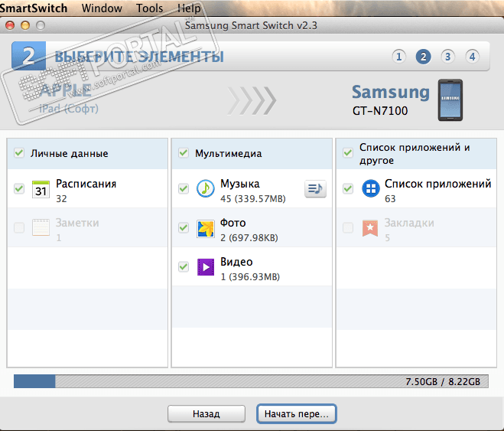504x431 pixels.
Task: Click the Начать пере... button
Action: coord(296,413)
